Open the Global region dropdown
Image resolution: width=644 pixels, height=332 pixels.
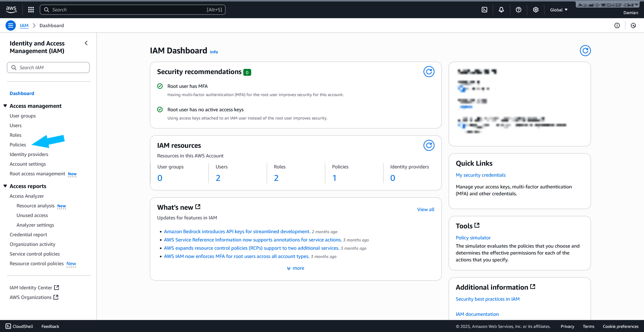pos(559,10)
